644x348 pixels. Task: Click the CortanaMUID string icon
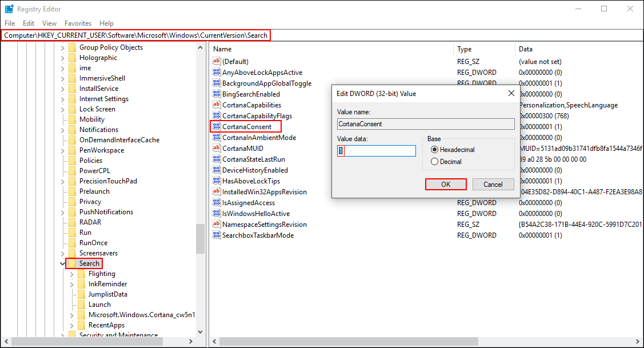217,149
